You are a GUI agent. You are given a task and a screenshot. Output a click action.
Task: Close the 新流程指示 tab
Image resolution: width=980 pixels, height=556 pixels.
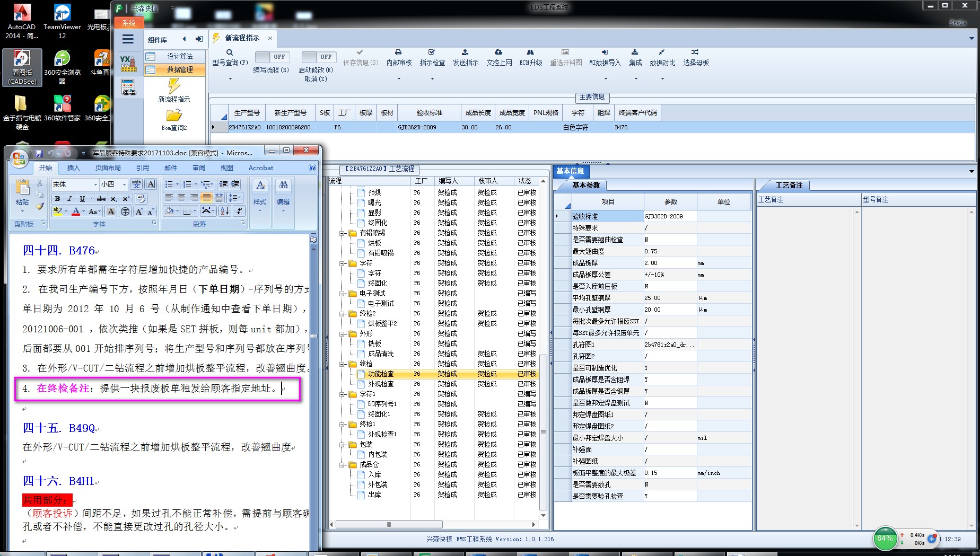pos(270,38)
